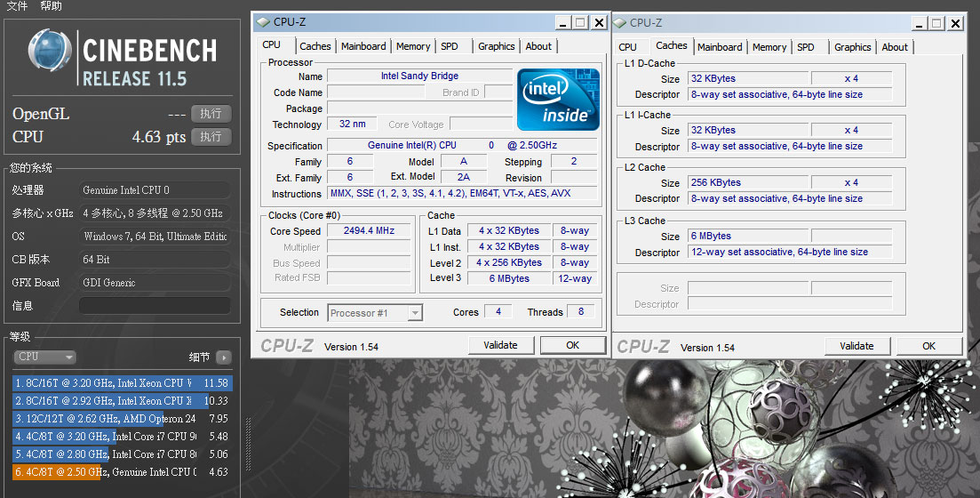
Task: Click the 处理器 field Genuine Intel CPU
Action: (x=155, y=189)
